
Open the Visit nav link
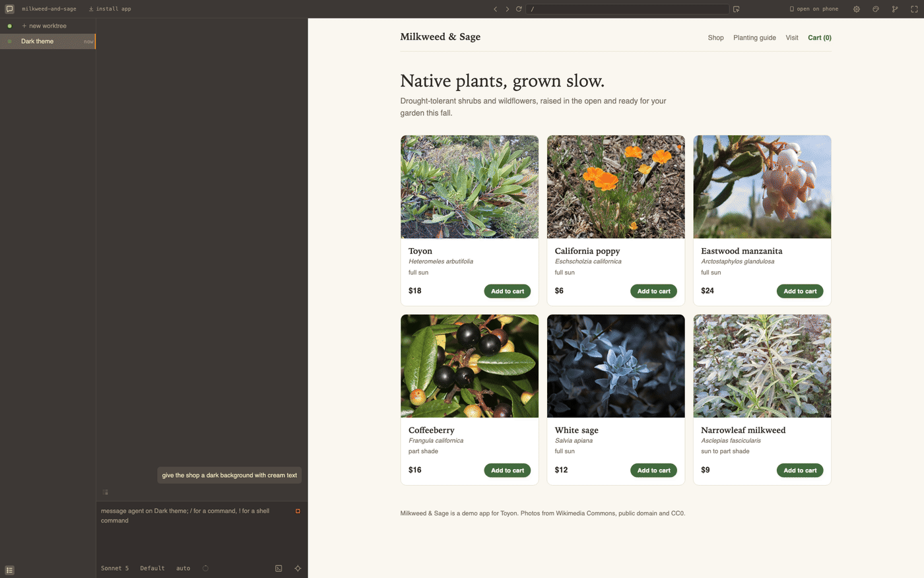pos(792,38)
